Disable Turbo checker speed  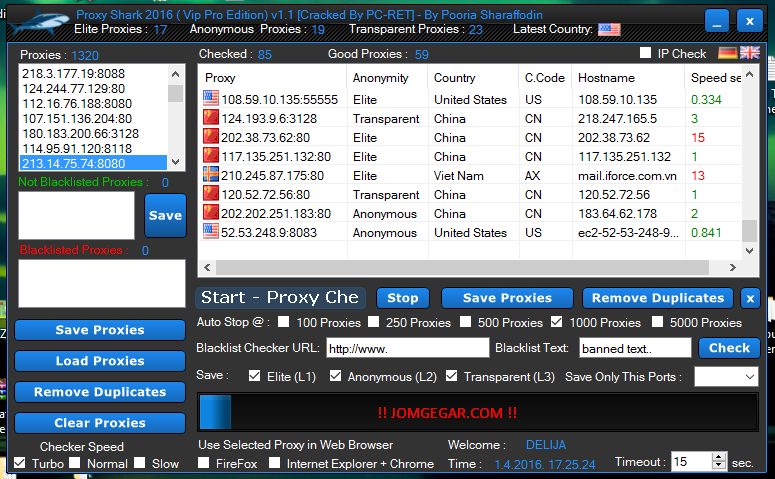pyautogui.click(x=20, y=463)
